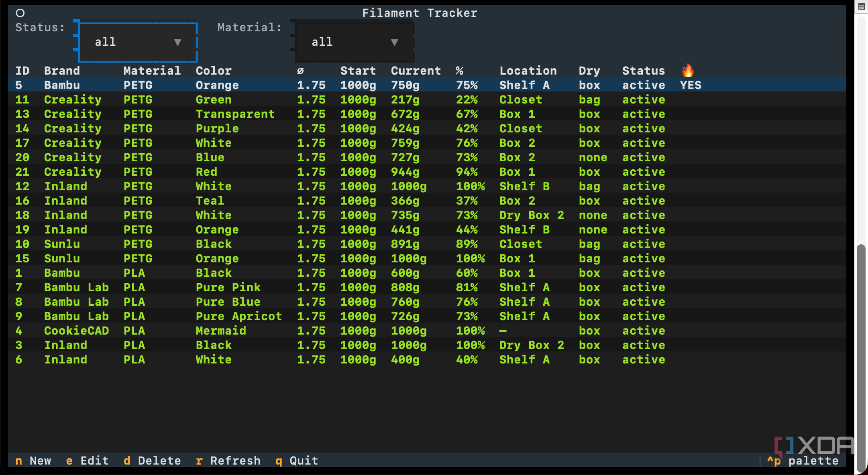The width and height of the screenshot is (868, 475).
Task: Open the Material filter dropdown
Action: tap(355, 42)
